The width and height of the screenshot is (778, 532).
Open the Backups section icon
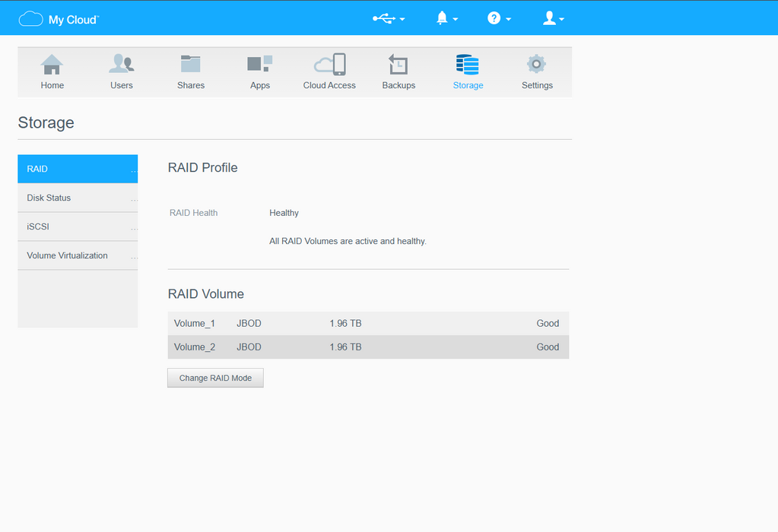point(399,65)
